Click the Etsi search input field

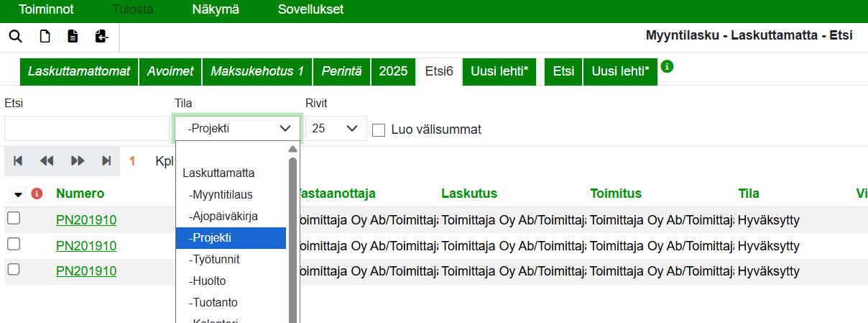(x=86, y=129)
